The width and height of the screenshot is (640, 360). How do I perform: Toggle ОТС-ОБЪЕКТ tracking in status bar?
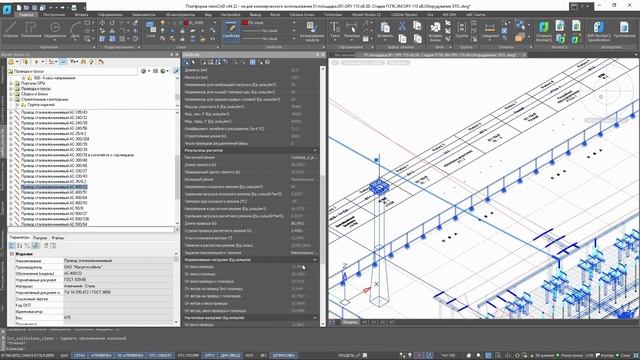(x=160, y=356)
